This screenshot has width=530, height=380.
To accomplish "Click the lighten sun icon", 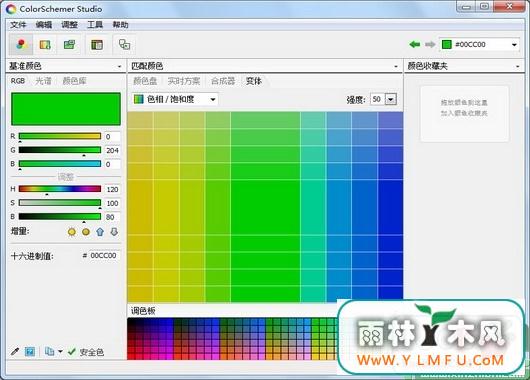I will tap(72, 232).
